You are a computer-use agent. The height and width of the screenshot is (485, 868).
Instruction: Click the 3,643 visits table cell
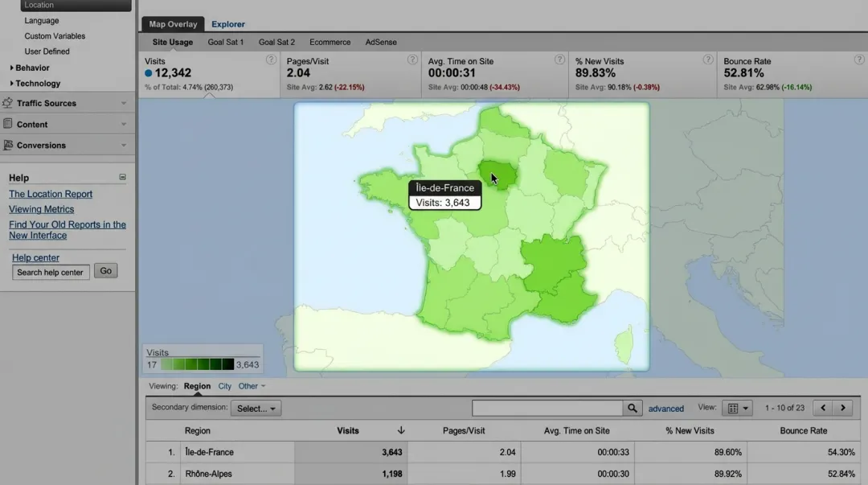click(351, 452)
